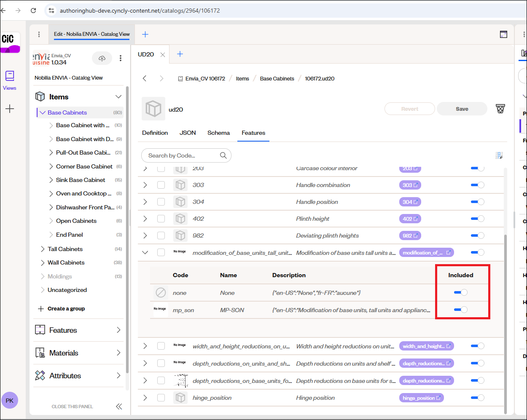Navigate forward with the right chevron

(161, 78)
